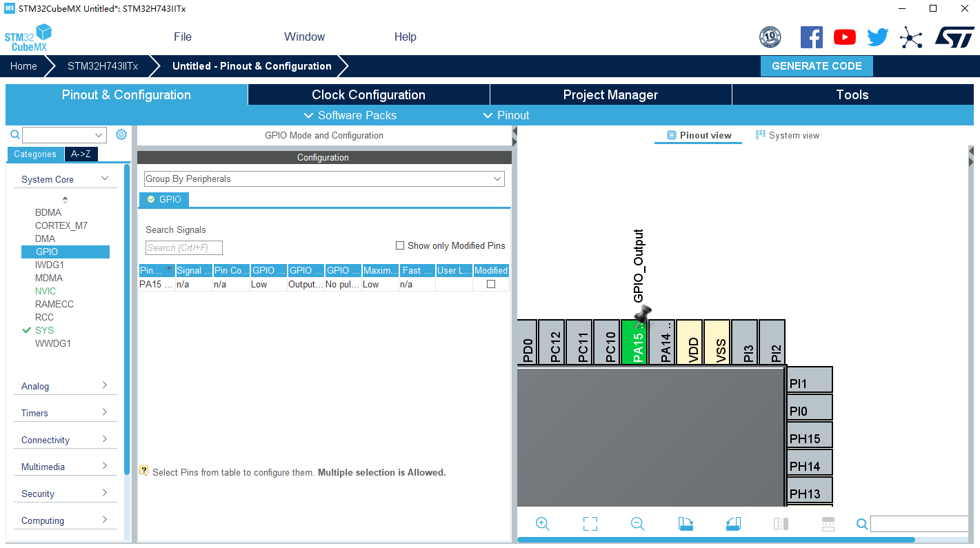Select the Categories tab
This screenshot has width=980, height=548.
[35, 154]
